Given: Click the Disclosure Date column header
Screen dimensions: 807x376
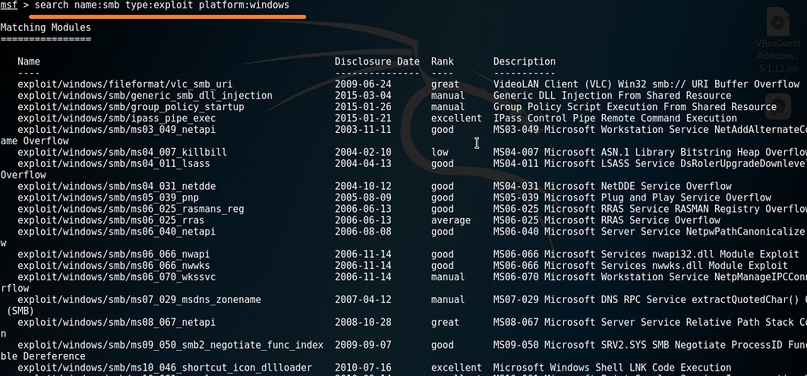Looking at the screenshot, I should pos(377,62).
